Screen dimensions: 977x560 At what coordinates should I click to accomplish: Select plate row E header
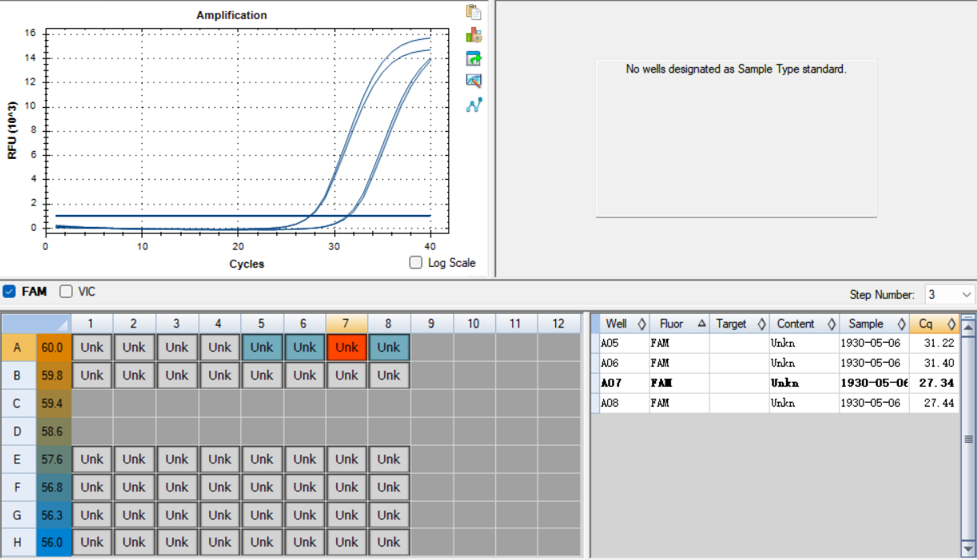(18, 459)
